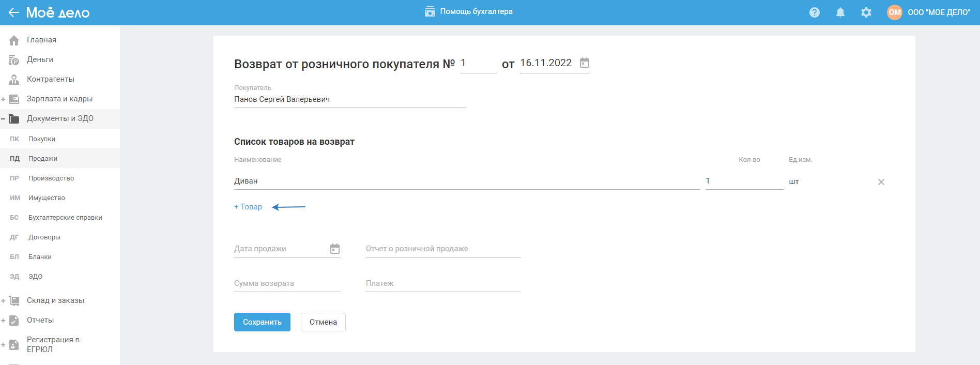Click the ПД abbreviation icon
The image size is (980, 365).
click(x=14, y=159)
